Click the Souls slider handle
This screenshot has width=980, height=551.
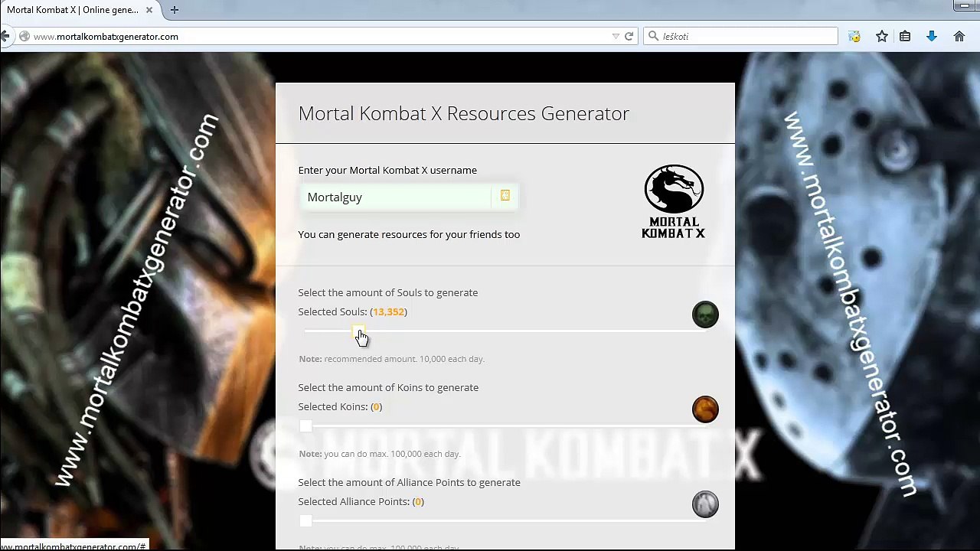pos(358,331)
